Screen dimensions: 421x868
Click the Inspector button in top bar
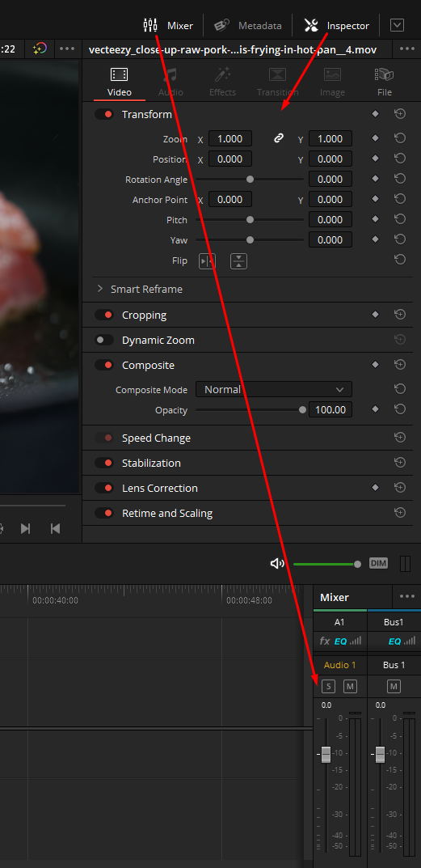[336, 25]
